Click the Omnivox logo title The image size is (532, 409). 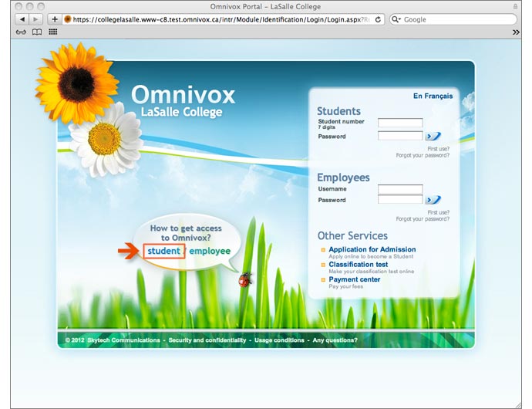184,94
